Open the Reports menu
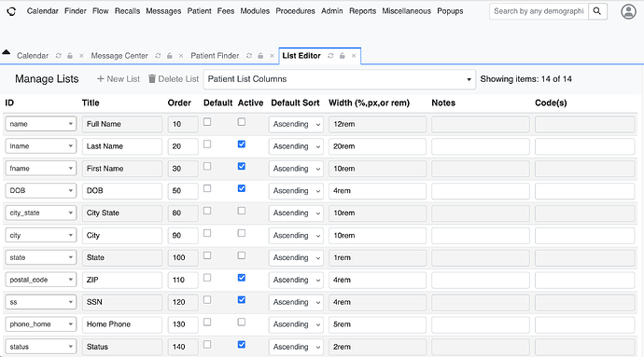644x357 pixels. [x=363, y=11]
